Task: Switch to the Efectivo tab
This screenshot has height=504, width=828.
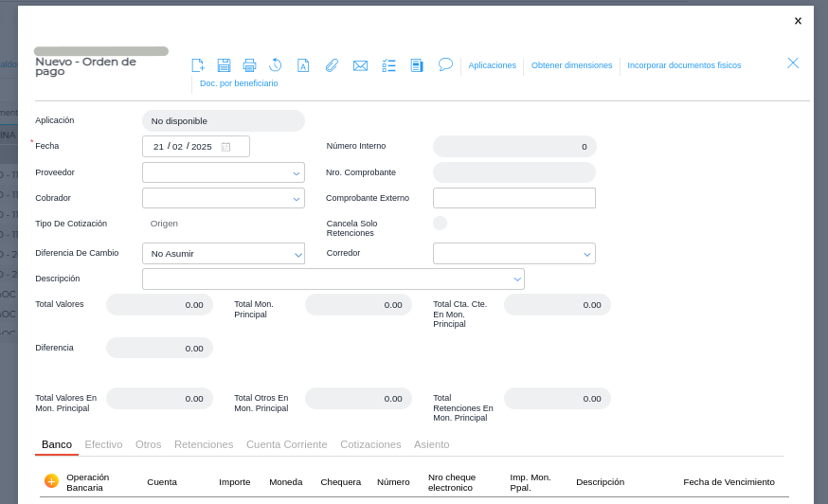Action: (103, 444)
